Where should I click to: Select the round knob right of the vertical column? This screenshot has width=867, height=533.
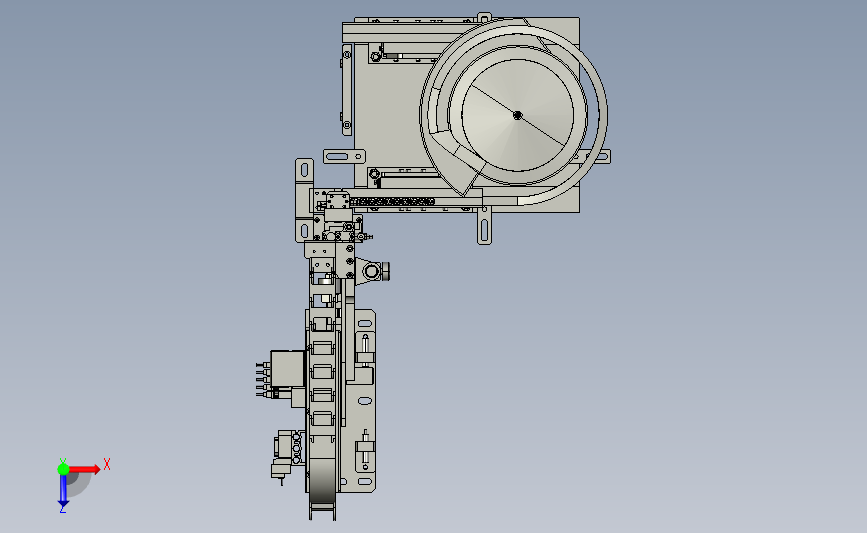coord(372,271)
